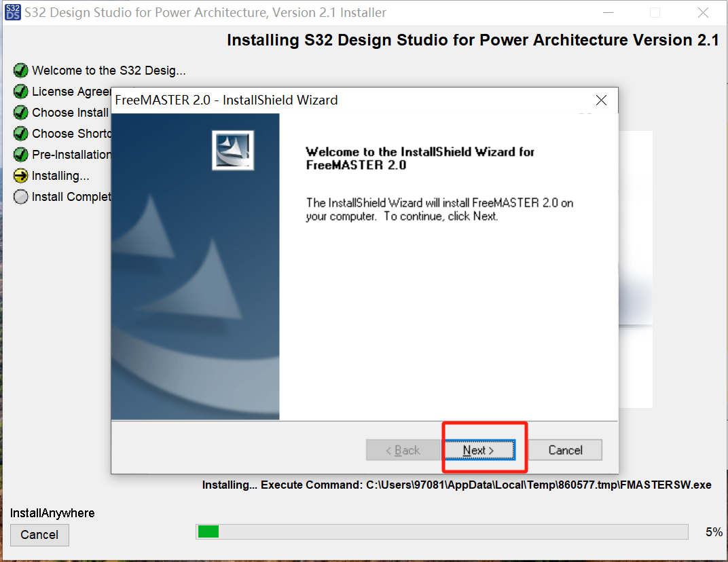Click the Next button in FreeMASTER wizard
Viewport: 728px width, 562px height.
pyautogui.click(x=480, y=450)
